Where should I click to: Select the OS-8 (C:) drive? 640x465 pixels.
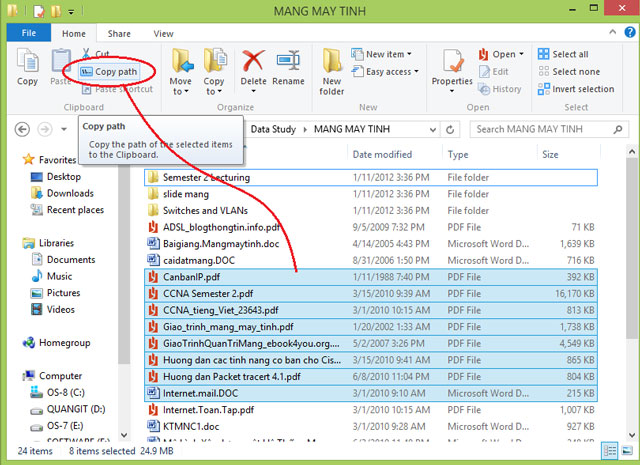(x=57, y=392)
